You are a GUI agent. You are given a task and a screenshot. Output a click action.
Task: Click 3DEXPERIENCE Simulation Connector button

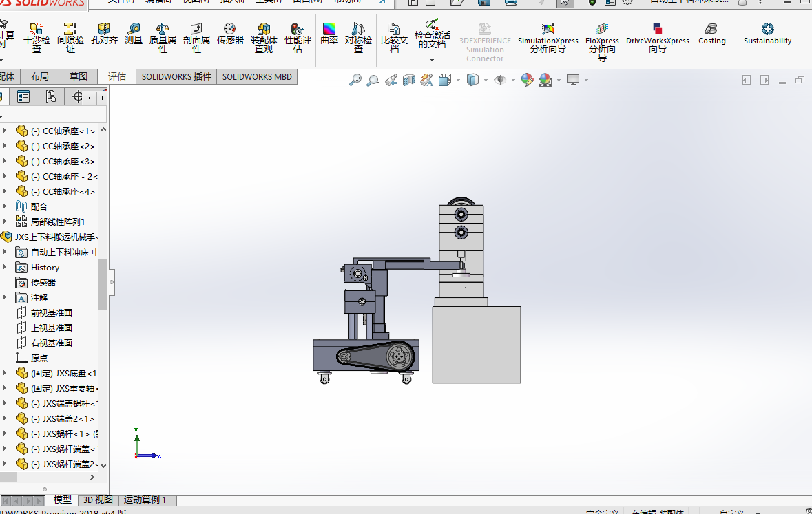click(x=485, y=41)
